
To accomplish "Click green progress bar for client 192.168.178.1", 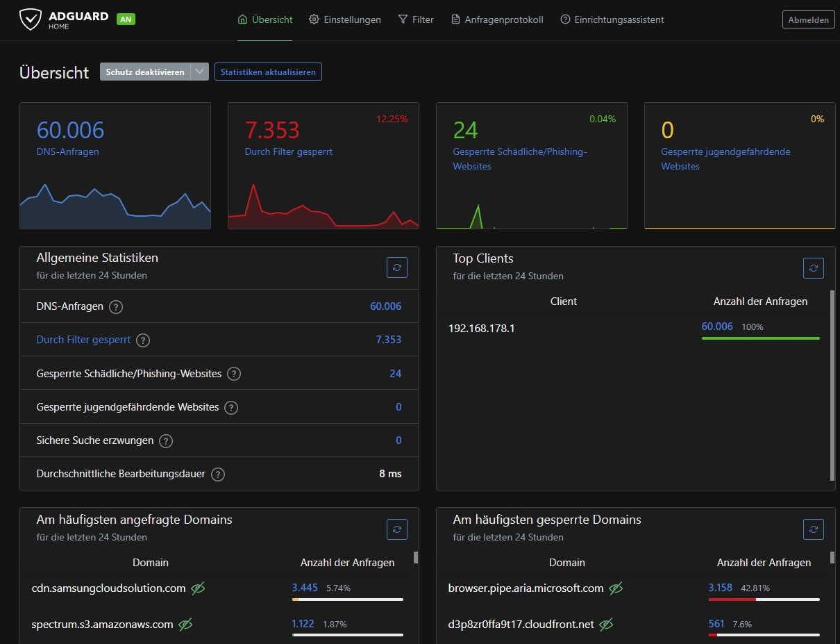I will point(761,338).
